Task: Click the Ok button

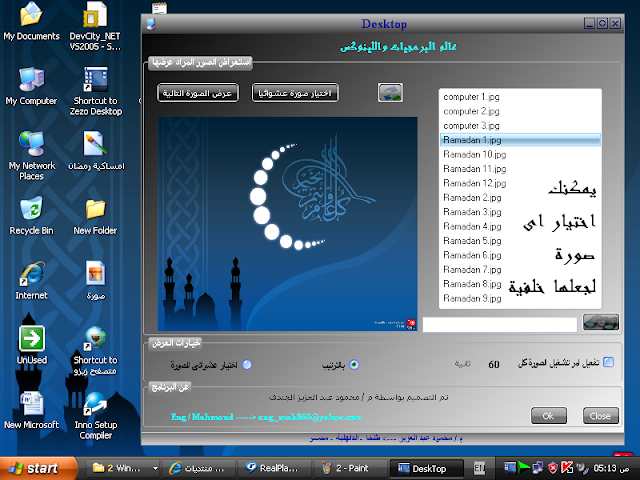Action: pos(549,416)
